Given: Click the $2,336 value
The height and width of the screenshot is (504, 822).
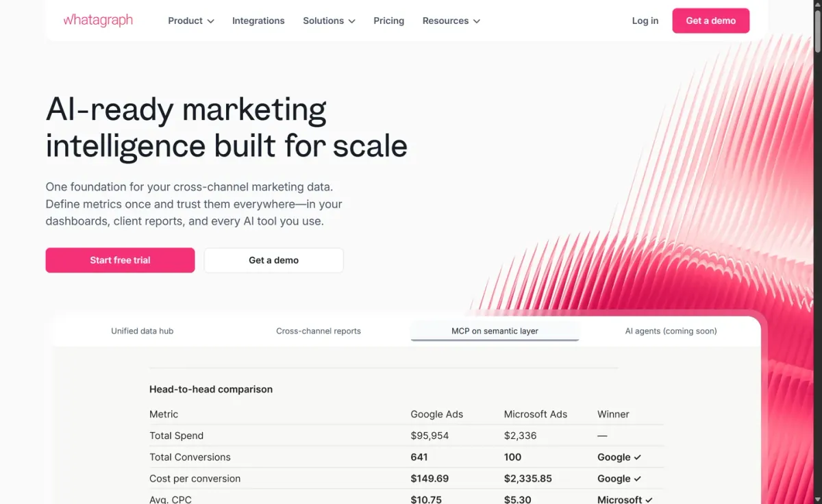Looking at the screenshot, I should (x=521, y=436).
